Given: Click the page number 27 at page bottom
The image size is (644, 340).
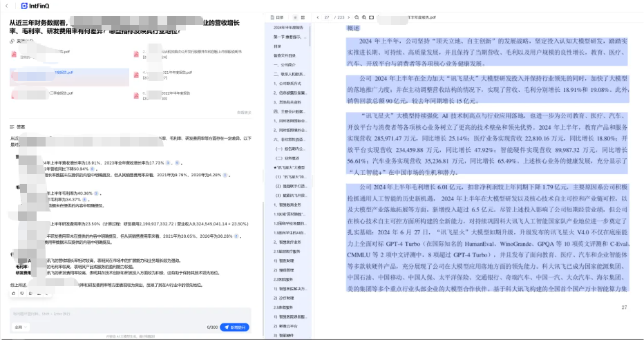Looking at the screenshot, I should coord(624,307).
